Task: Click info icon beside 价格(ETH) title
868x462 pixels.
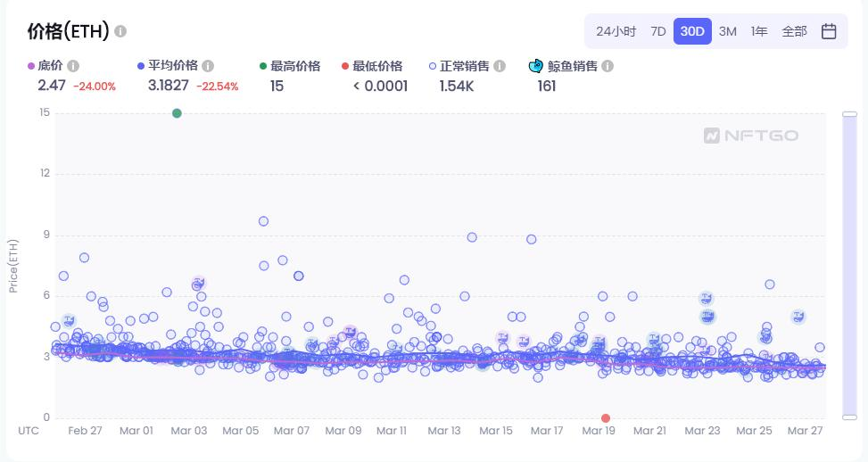Action: click(x=120, y=31)
